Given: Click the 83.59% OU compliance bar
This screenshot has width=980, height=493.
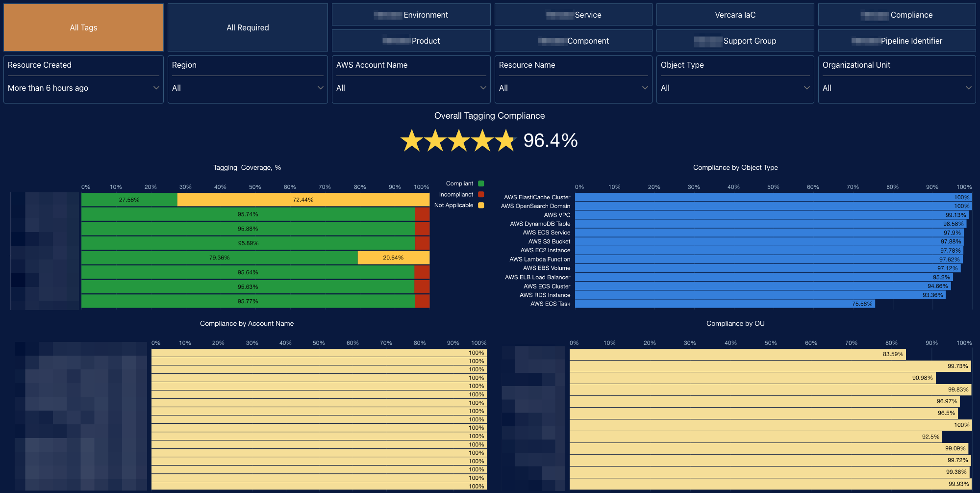Looking at the screenshot, I should tap(738, 354).
